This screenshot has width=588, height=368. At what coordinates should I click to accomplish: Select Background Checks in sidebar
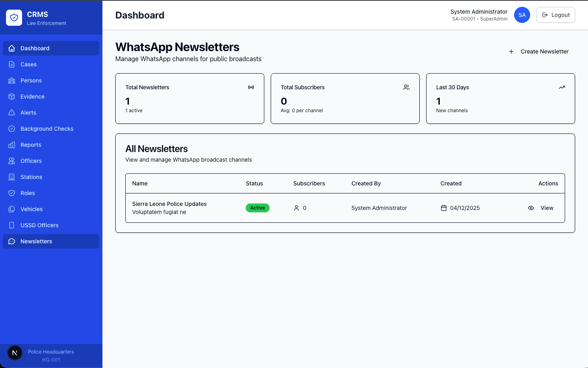tap(51, 129)
